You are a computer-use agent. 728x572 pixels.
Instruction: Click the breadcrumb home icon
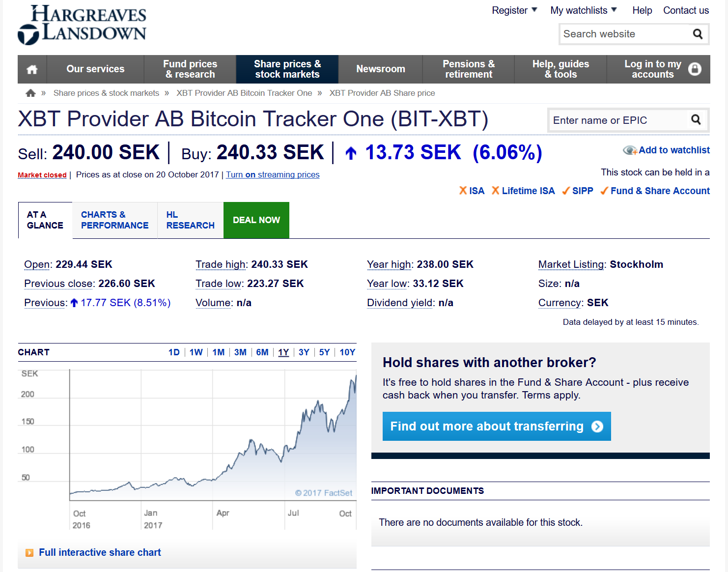click(30, 93)
